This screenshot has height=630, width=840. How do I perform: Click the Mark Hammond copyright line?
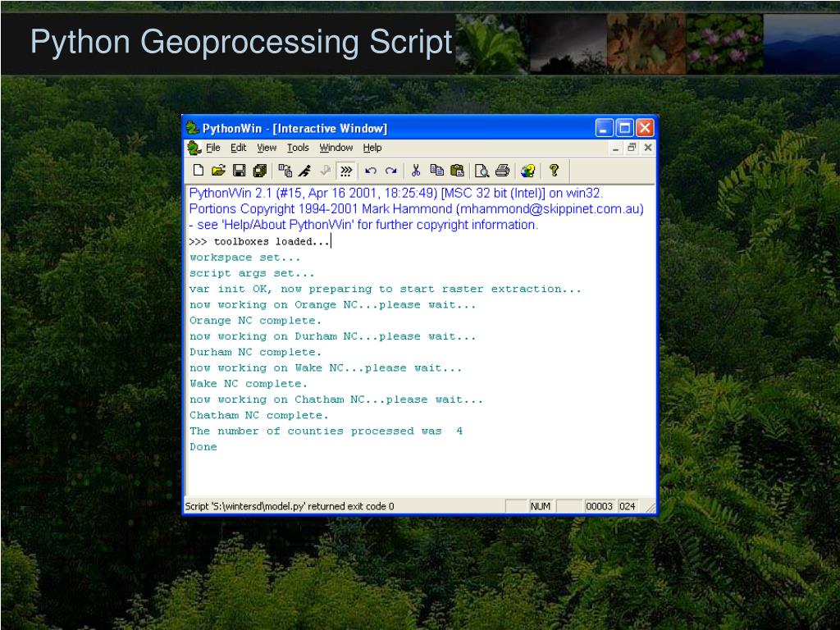click(416, 209)
